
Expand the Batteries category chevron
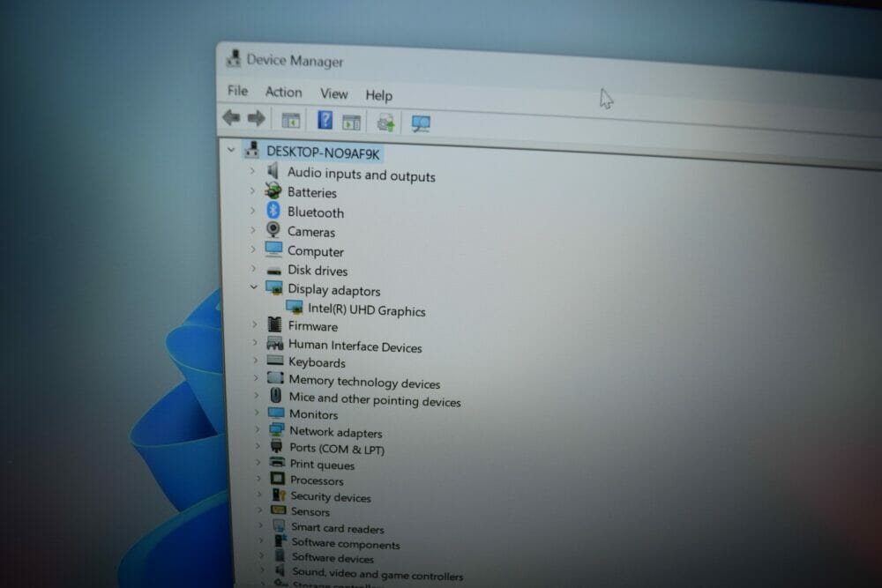point(252,190)
